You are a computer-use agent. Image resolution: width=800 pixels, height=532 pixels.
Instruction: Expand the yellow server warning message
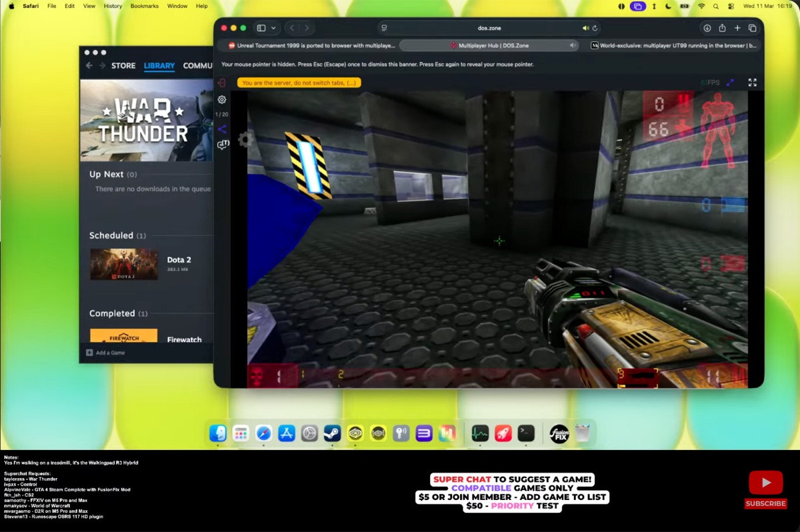[x=299, y=83]
